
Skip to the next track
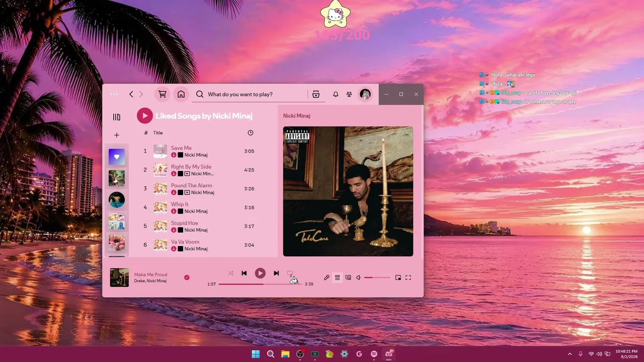276,273
